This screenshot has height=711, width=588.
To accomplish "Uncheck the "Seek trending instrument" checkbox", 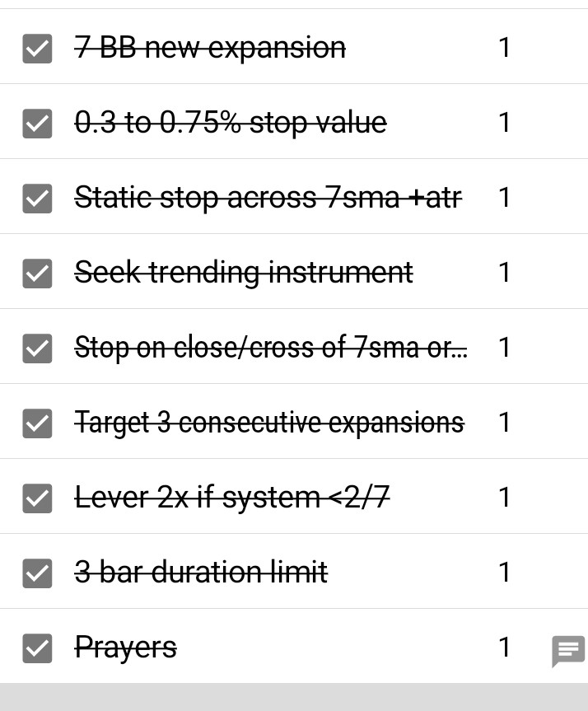I will pos(37,274).
